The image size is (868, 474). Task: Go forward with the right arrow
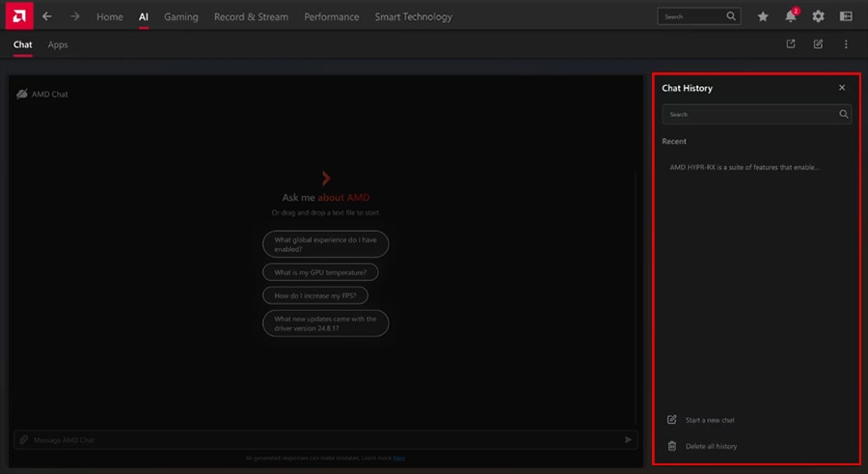pyautogui.click(x=74, y=16)
